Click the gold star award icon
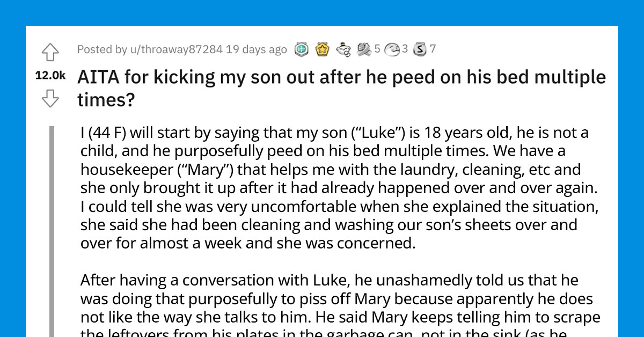 coord(321,49)
